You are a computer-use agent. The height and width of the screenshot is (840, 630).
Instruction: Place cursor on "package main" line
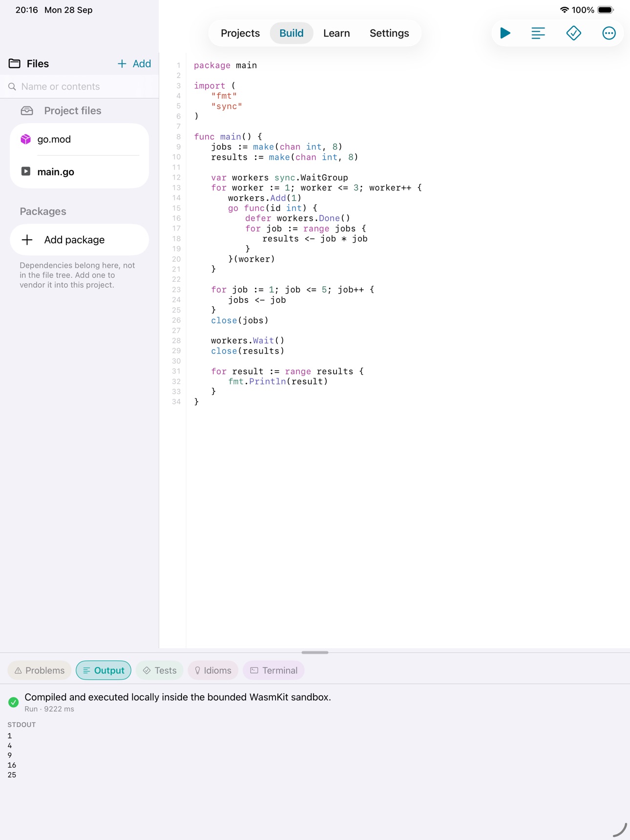tap(225, 65)
